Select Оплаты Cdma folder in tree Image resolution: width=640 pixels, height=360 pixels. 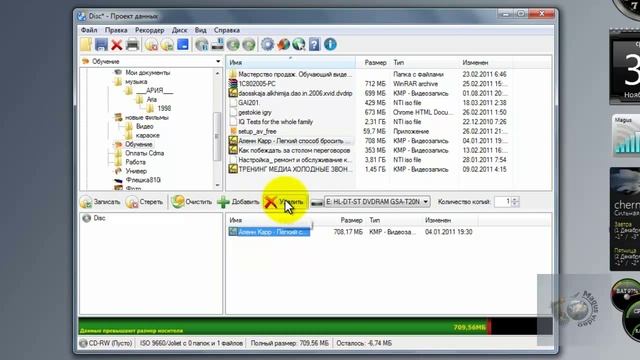click(144, 153)
